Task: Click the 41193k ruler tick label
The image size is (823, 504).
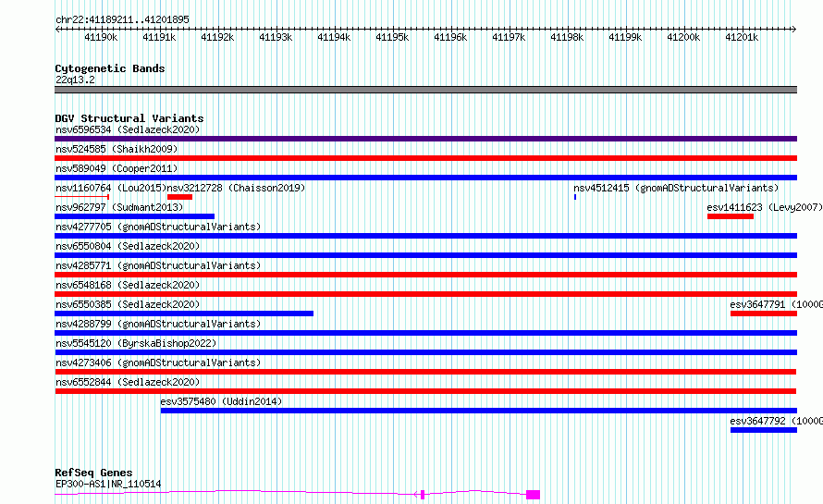Action: (x=276, y=37)
